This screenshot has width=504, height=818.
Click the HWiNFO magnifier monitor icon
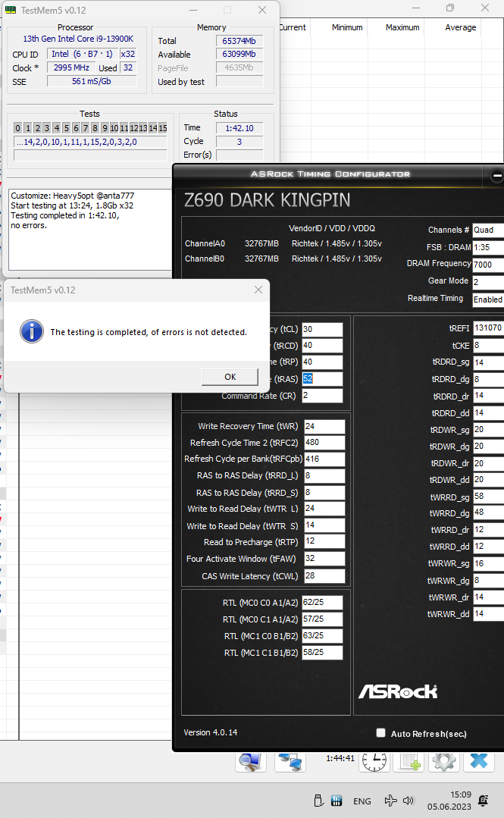pos(251,762)
